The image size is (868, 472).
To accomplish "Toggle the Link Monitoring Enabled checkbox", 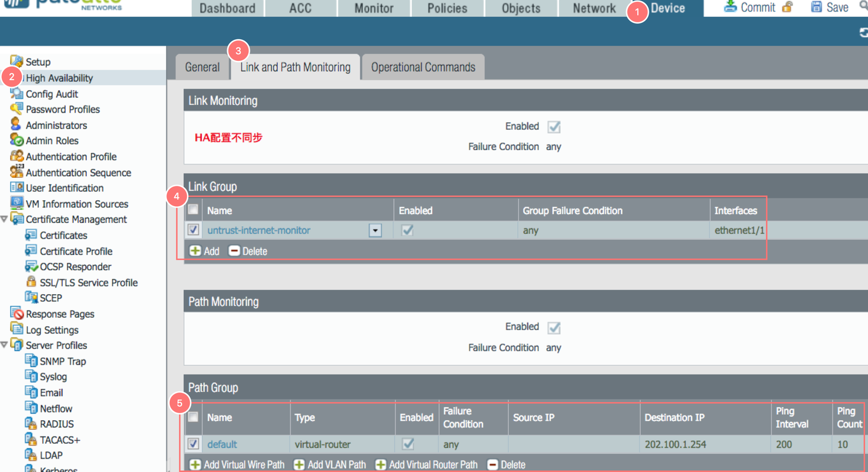I will [x=554, y=127].
